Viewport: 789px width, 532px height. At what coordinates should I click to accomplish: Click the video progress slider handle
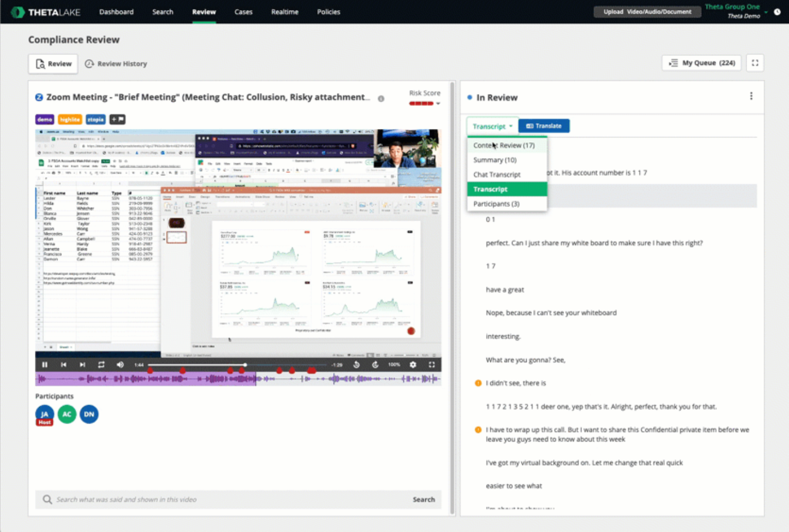[245, 364]
